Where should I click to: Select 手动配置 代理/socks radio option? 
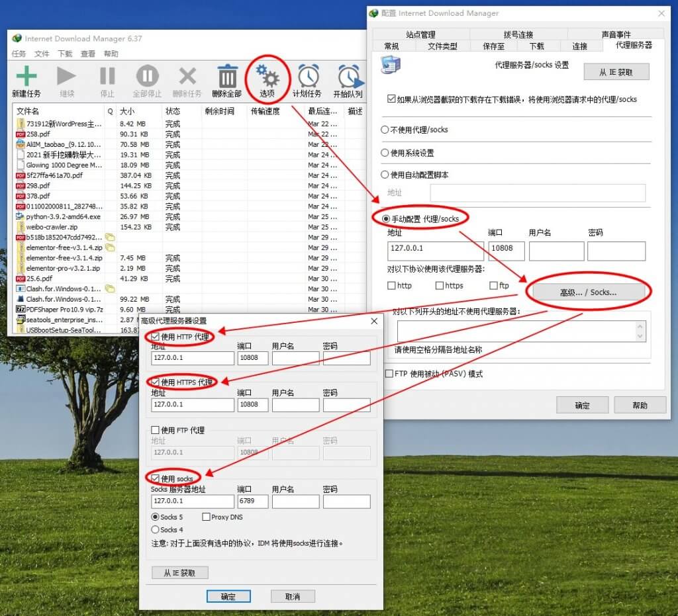[386, 219]
